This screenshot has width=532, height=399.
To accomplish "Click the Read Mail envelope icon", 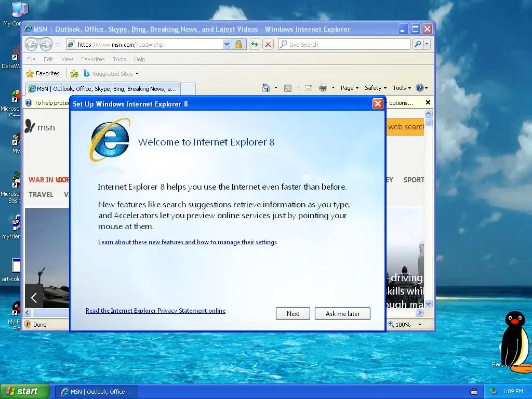I will coord(309,88).
